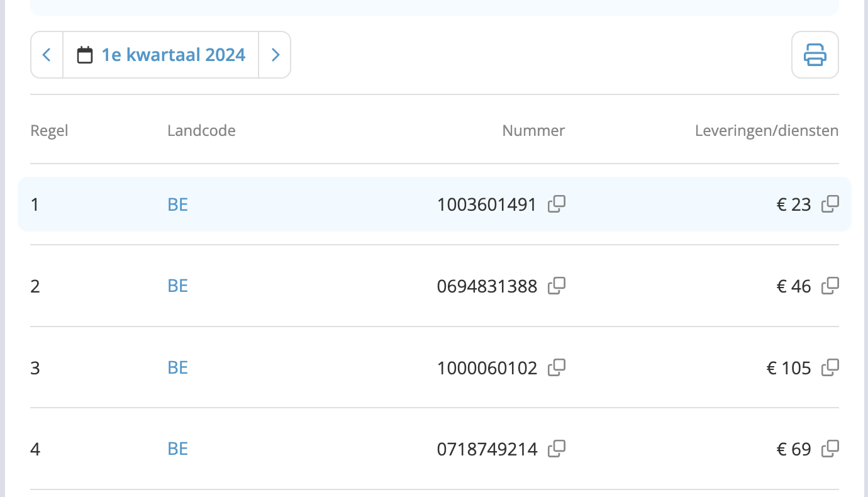Open BE landcode link in row 3
This screenshot has width=868, height=497.
[178, 367]
